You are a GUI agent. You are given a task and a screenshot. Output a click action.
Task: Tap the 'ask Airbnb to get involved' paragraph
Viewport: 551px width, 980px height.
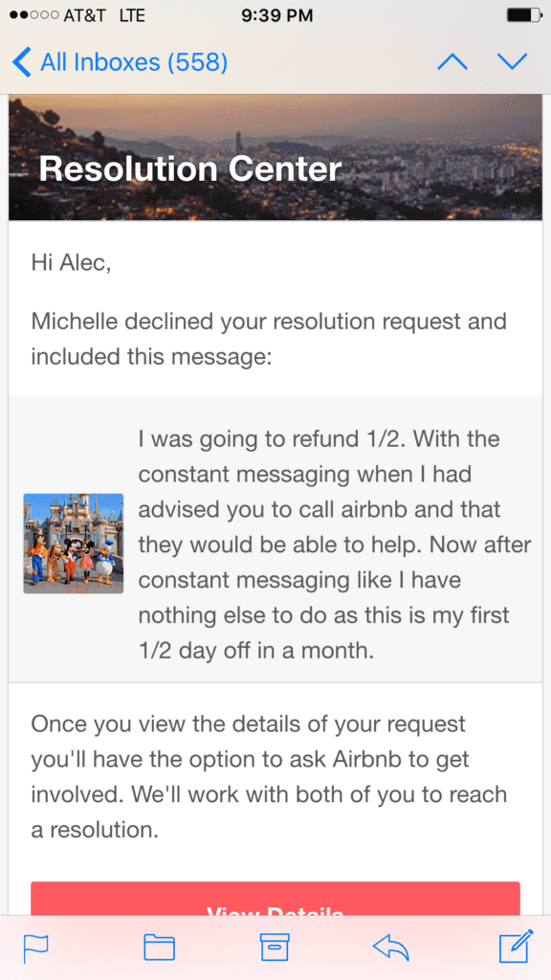click(x=269, y=777)
